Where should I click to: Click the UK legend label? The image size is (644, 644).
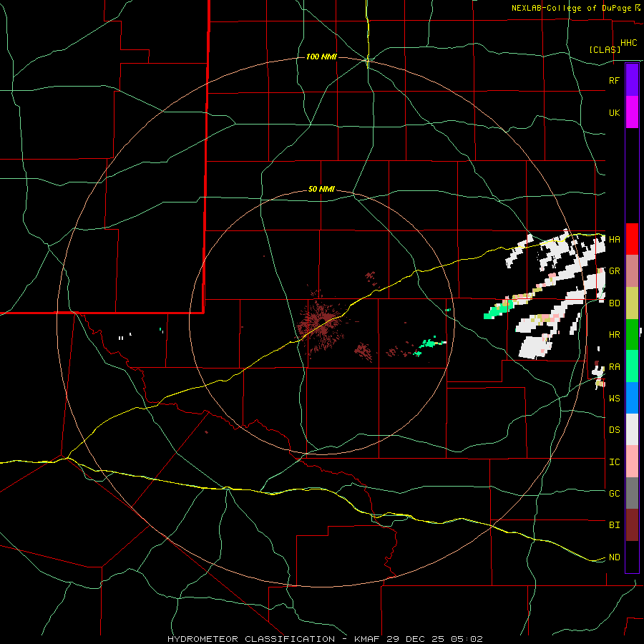tap(614, 112)
